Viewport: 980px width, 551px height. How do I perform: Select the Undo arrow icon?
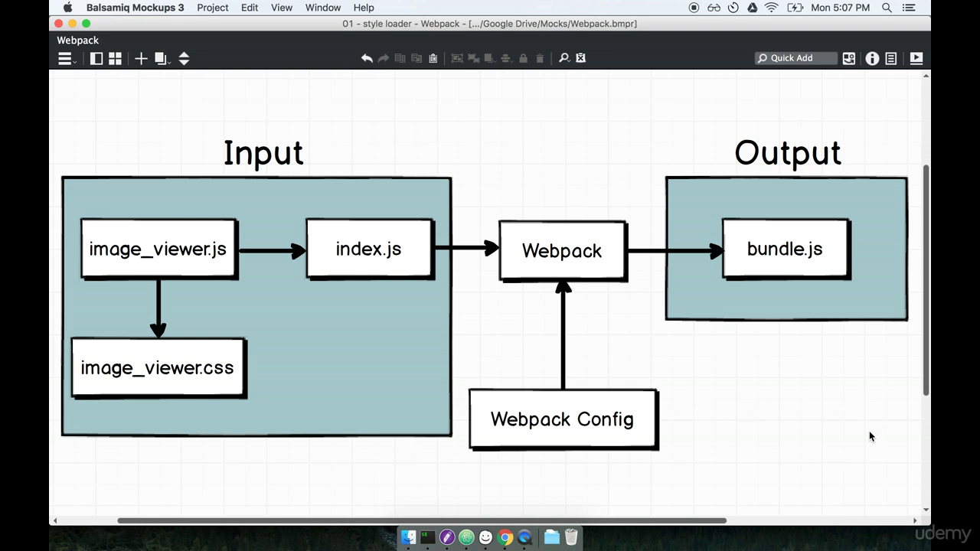[x=367, y=58]
